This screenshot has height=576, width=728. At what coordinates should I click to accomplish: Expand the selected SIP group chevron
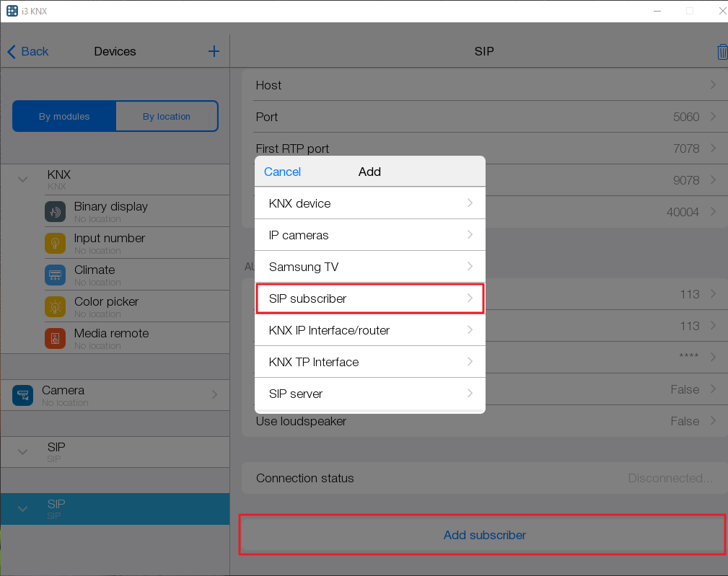click(22, 509)
